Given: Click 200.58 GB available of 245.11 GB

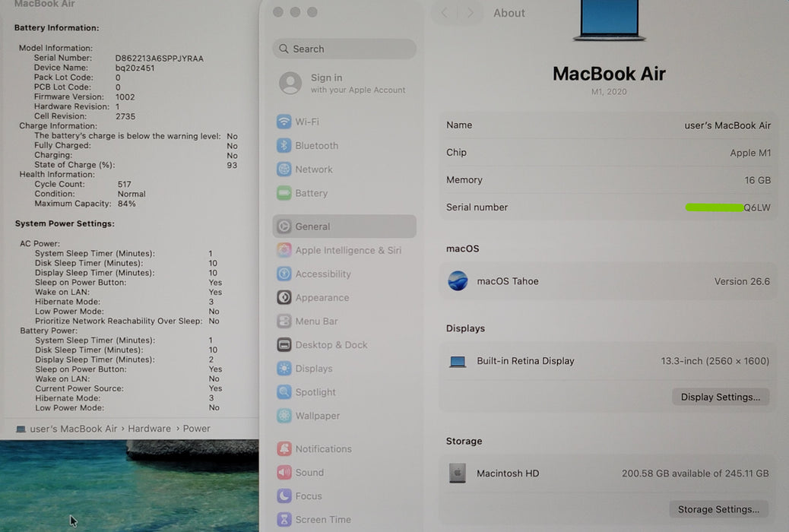Looking at the screenshot, I should click(695, 473).
